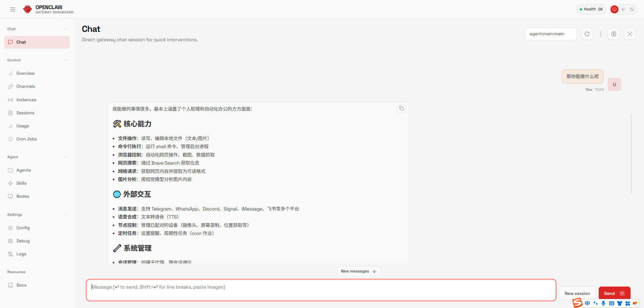Open Cron Jobs from the sidebar
Image resolution: width=644 pixels, height=308 pixels.
coord(26,139)
